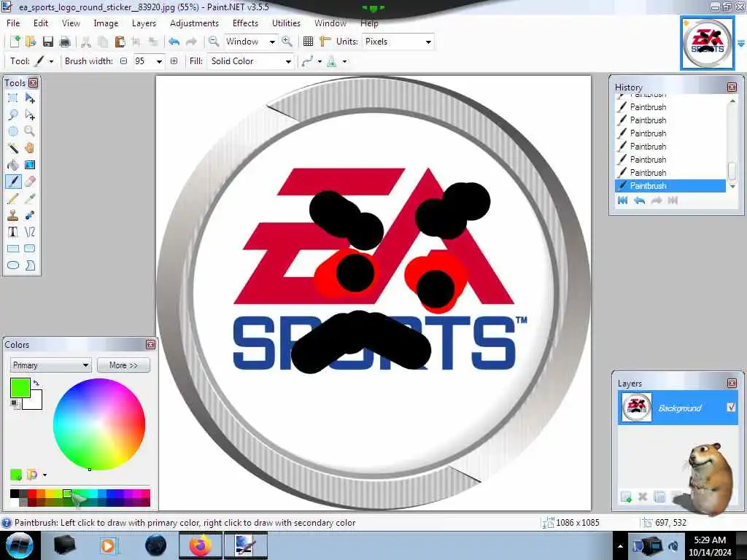The image size is (747, 560).
Task: Select the Rounded Rectangle tool
Action: click(x=29, y=249)
